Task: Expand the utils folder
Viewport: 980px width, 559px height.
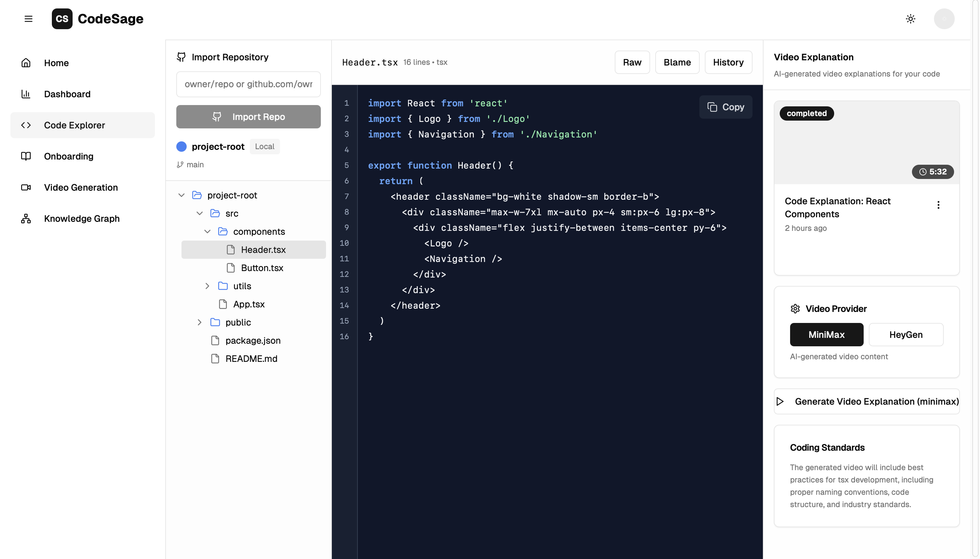Action: tap(207, 286)
